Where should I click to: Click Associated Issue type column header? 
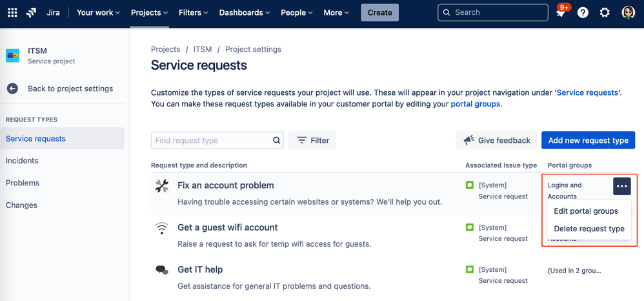pos(501,165)
